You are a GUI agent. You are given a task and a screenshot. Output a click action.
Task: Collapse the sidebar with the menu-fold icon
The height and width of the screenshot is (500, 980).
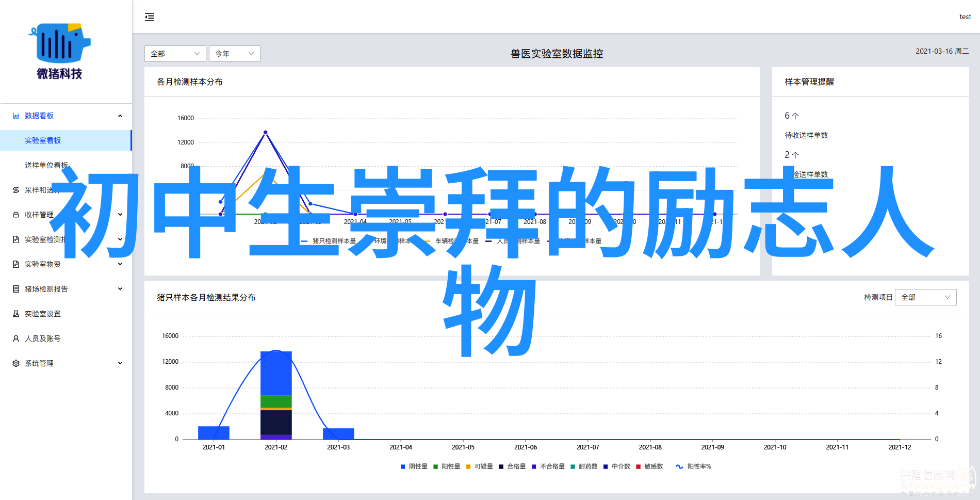pos(150,17)
